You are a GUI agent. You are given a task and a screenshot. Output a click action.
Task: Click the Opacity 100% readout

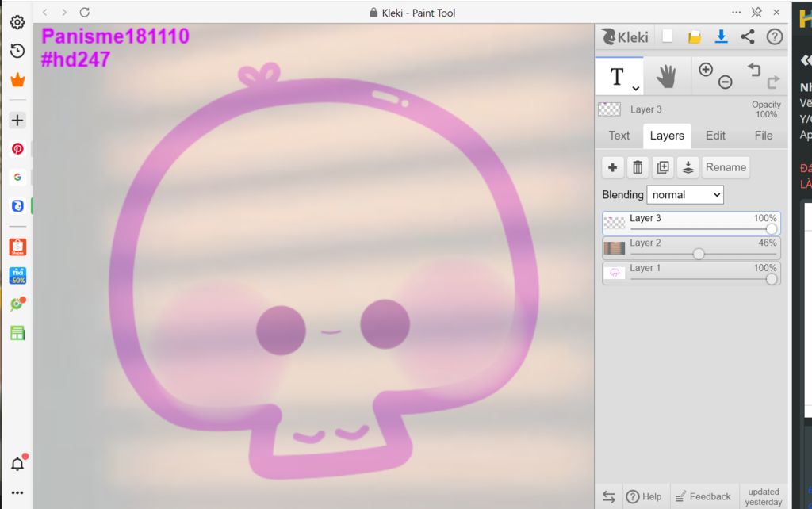pos(766,109)
